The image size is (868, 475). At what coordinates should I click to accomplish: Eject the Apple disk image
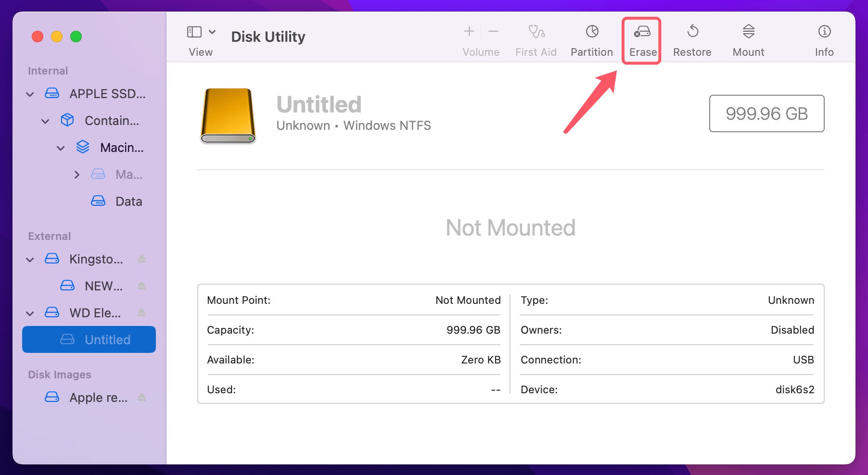141,398
